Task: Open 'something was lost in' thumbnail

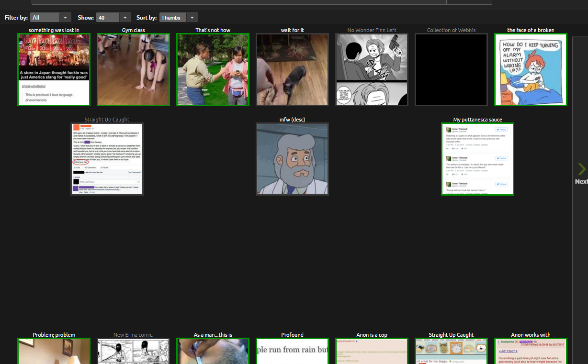Action: coord(54,69)
